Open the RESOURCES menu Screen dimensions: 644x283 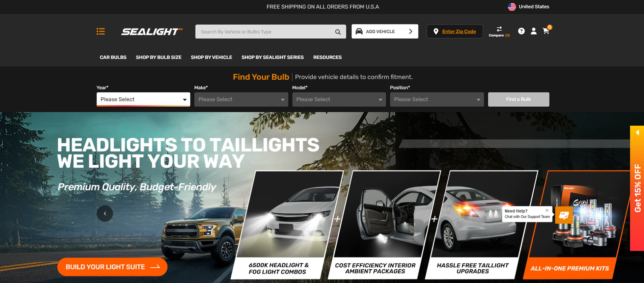(327, 58)
